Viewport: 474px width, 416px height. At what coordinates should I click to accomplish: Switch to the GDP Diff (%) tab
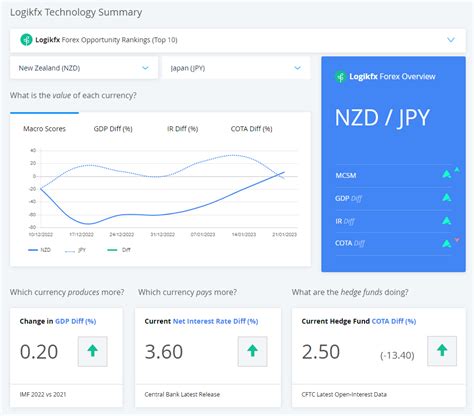pyautogui.click(x=113, y=129)
